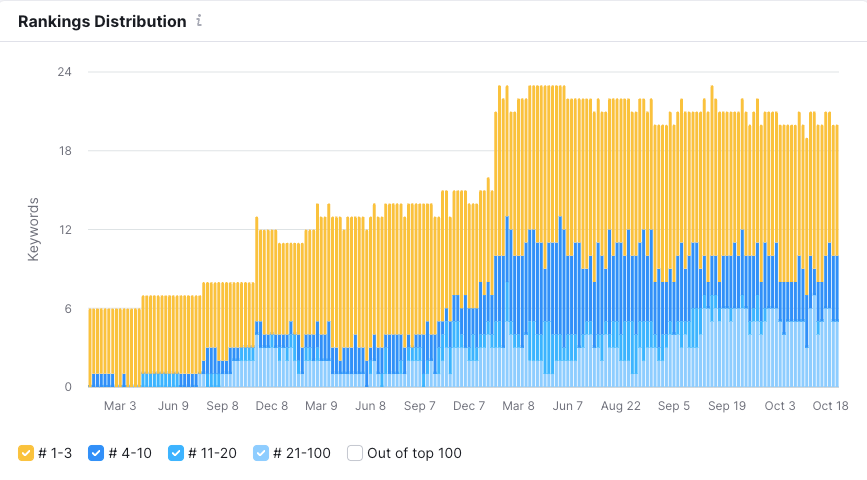Click the 12 y-axis value label
Viewport: 867px width, 480px height.
tap(64, 230)
